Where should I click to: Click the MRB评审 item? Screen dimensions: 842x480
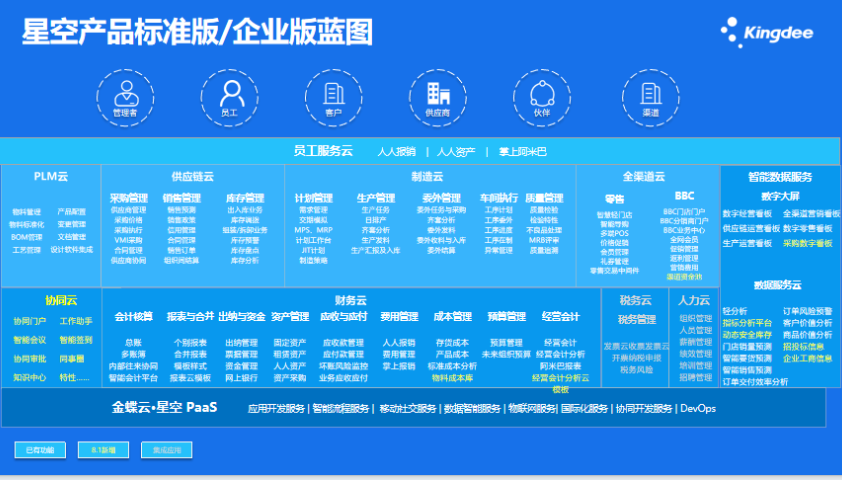tap(544, 240)
